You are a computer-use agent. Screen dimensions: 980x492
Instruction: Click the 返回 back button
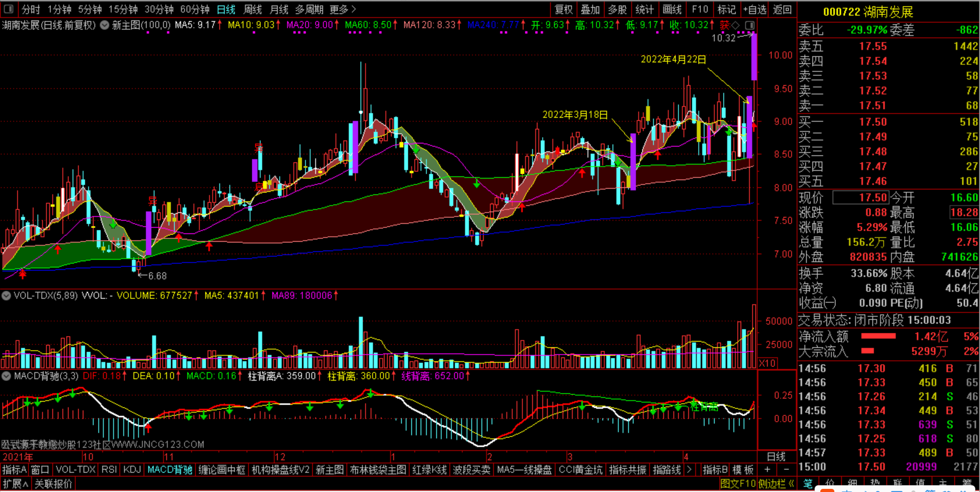pyautogui.click(x=782, y=9)
